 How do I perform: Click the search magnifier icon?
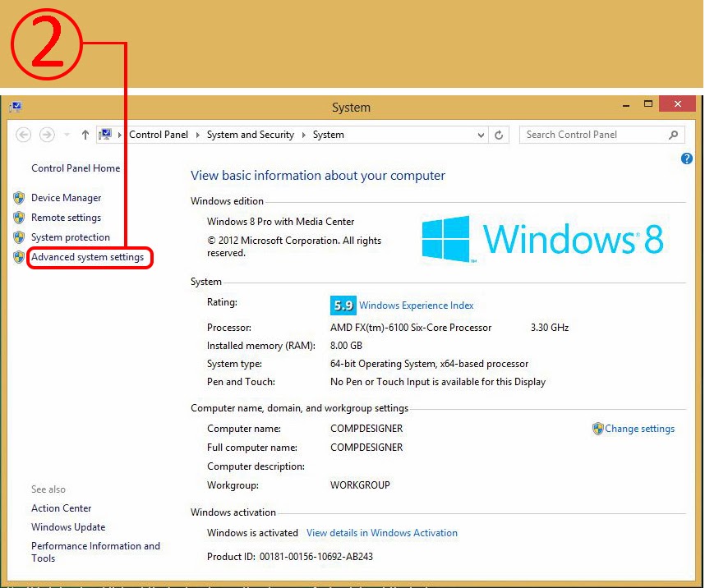[673, 135]
